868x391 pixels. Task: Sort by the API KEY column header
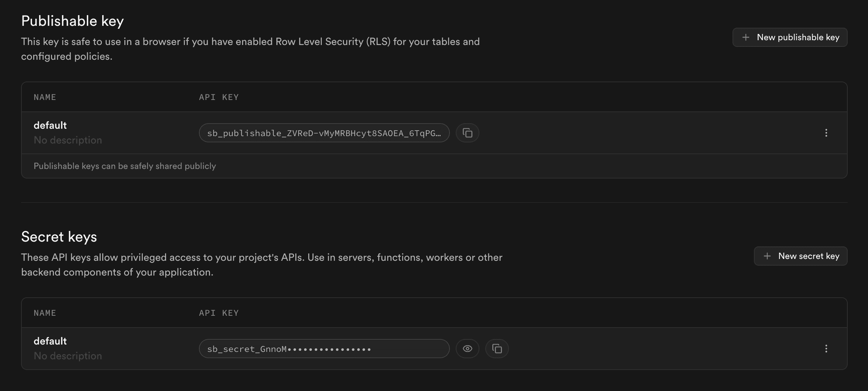tap(218, 97)
